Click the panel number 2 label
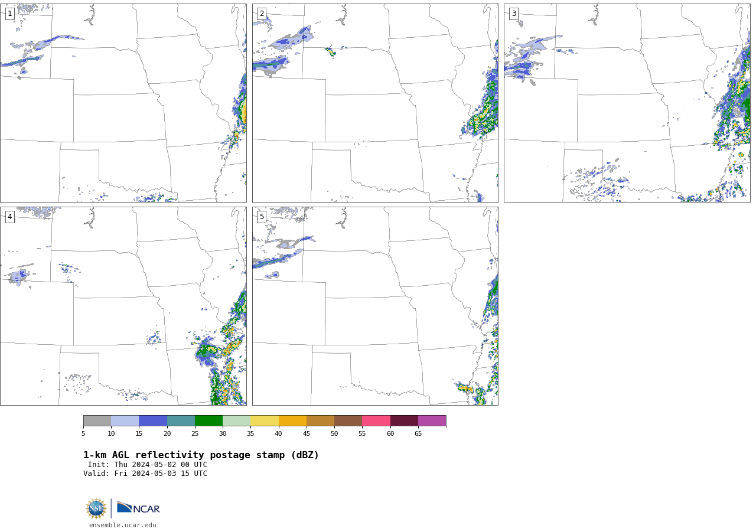The image size is (756, 532). 262,14
